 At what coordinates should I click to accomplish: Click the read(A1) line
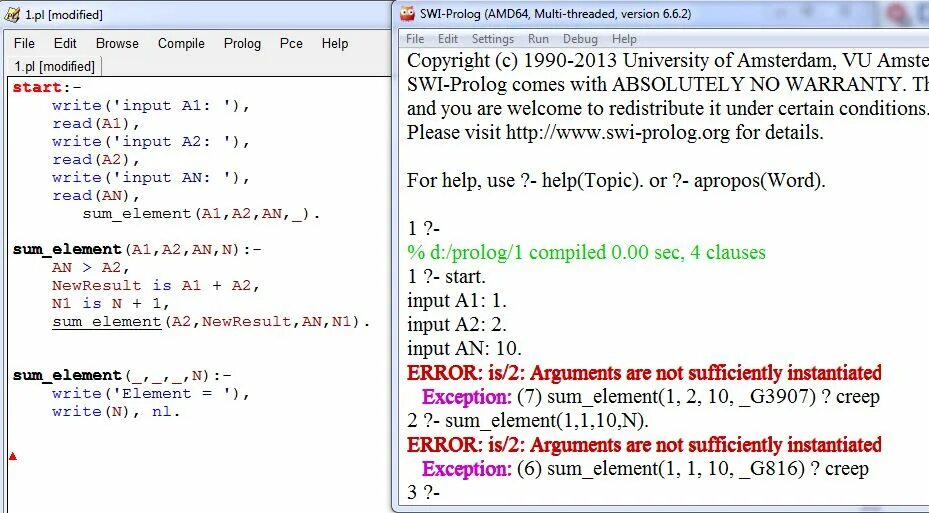pos(96,123)
